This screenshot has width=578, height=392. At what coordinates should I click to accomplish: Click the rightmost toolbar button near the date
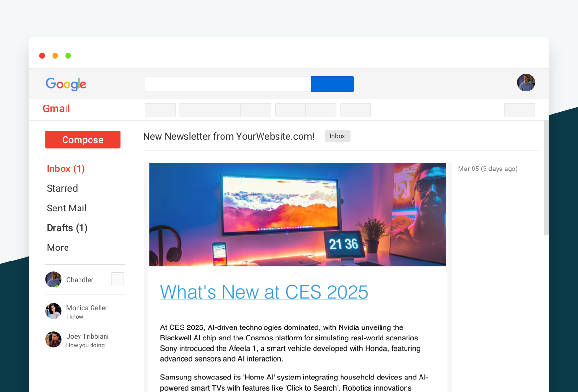coord(519,109)
